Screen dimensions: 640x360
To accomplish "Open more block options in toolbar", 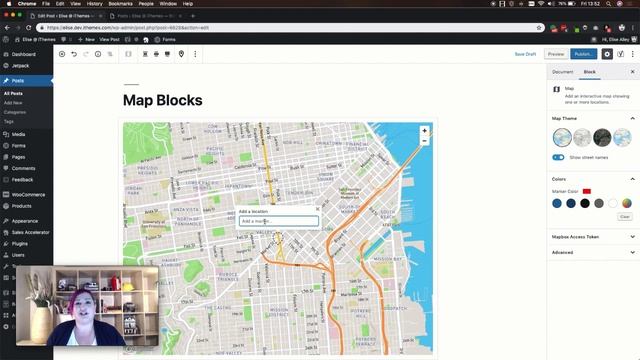I will [x=195, y=54].
